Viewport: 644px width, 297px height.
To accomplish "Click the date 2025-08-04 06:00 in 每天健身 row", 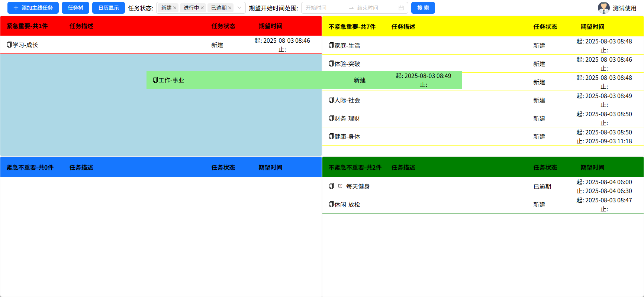I will tap(604, 182).
